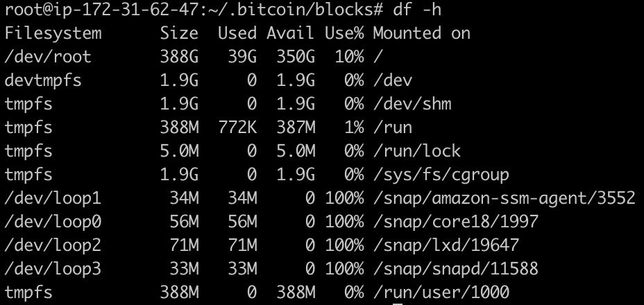Viewport: 644px width, 305px height.
Task: Click the /dev/loop3 filesystem entry
Action: 53,269
